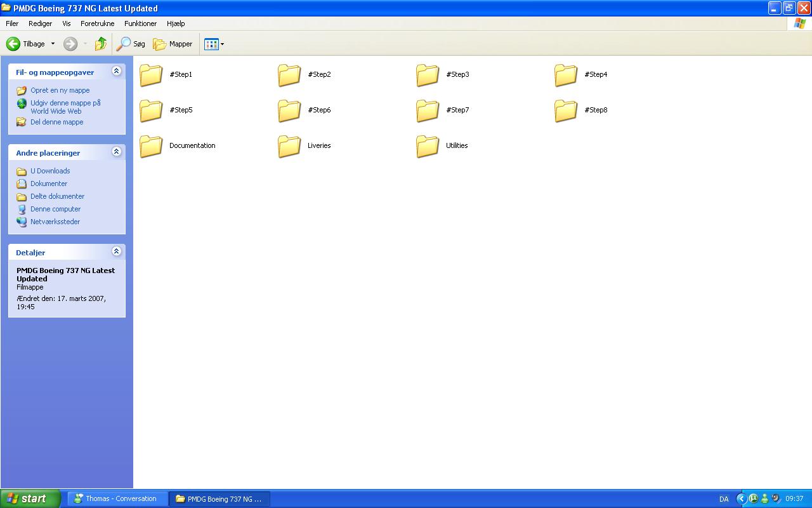Click the Tilbage back button

(25, 44)
